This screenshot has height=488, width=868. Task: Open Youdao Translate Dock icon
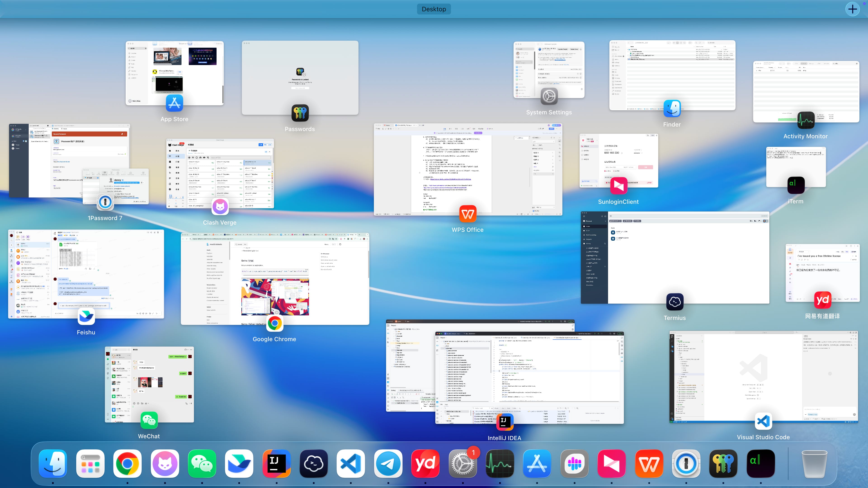425,464
